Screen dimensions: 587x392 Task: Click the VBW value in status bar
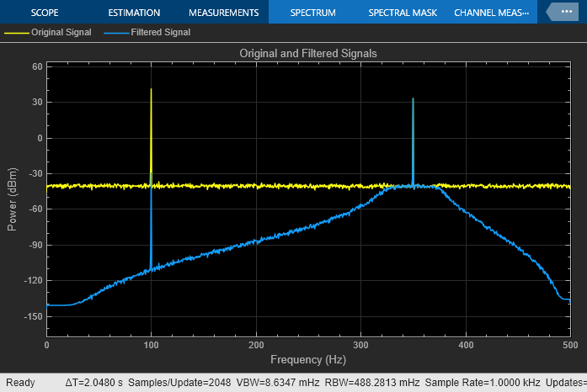[x=278, y=383]
